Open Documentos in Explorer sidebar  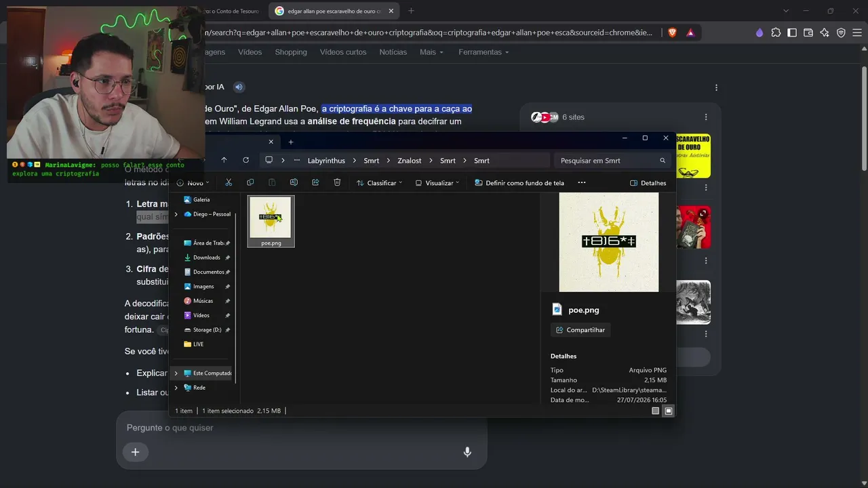(x=208, y=272)
